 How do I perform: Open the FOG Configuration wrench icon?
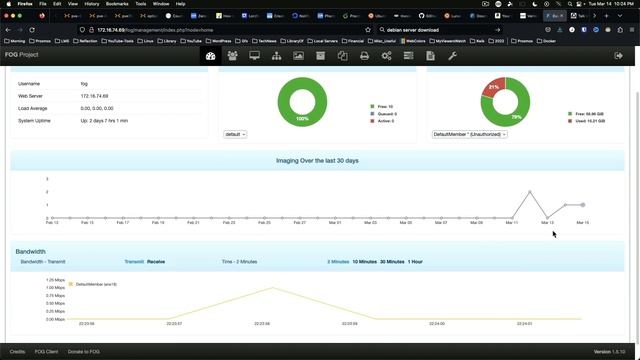click(x=452, y=56)
